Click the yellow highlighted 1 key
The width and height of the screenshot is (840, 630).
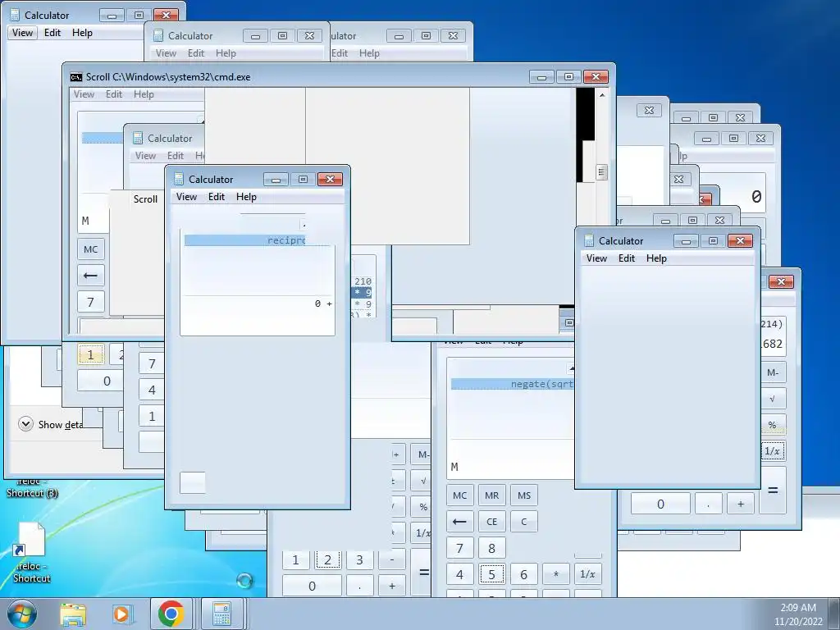90,354
